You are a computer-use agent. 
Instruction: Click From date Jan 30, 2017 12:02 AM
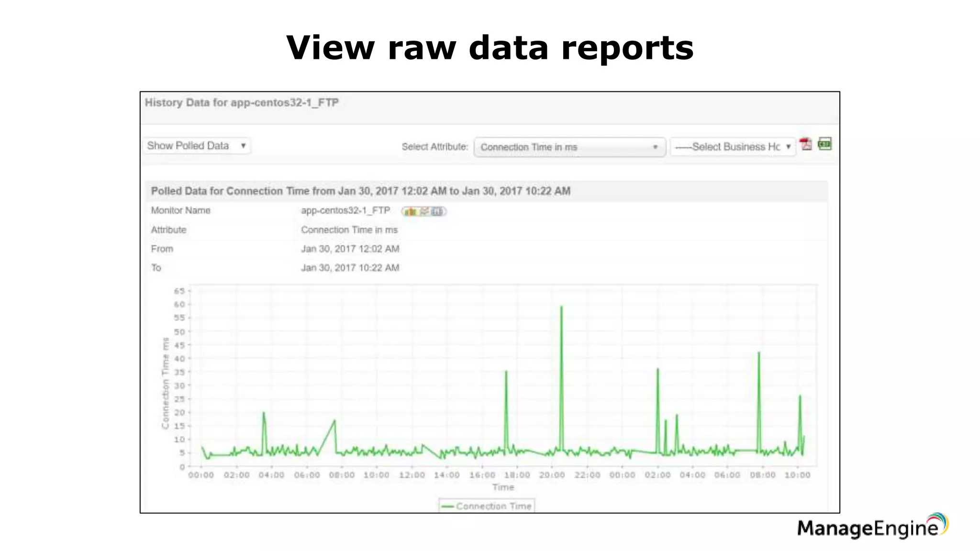[x=350, y=249]
